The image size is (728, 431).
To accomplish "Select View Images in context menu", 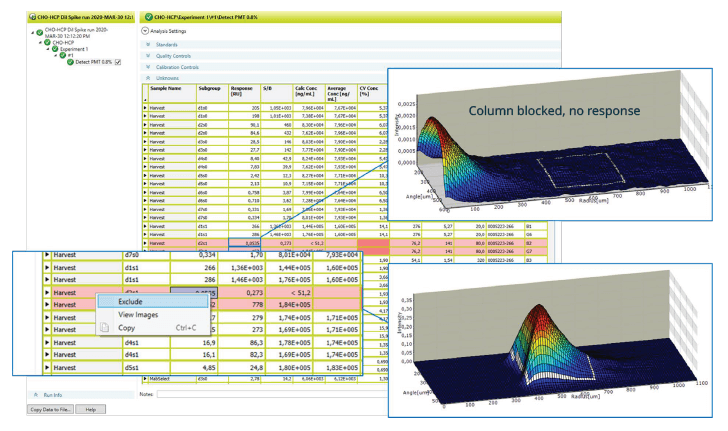I will click(x=140, y=314).
